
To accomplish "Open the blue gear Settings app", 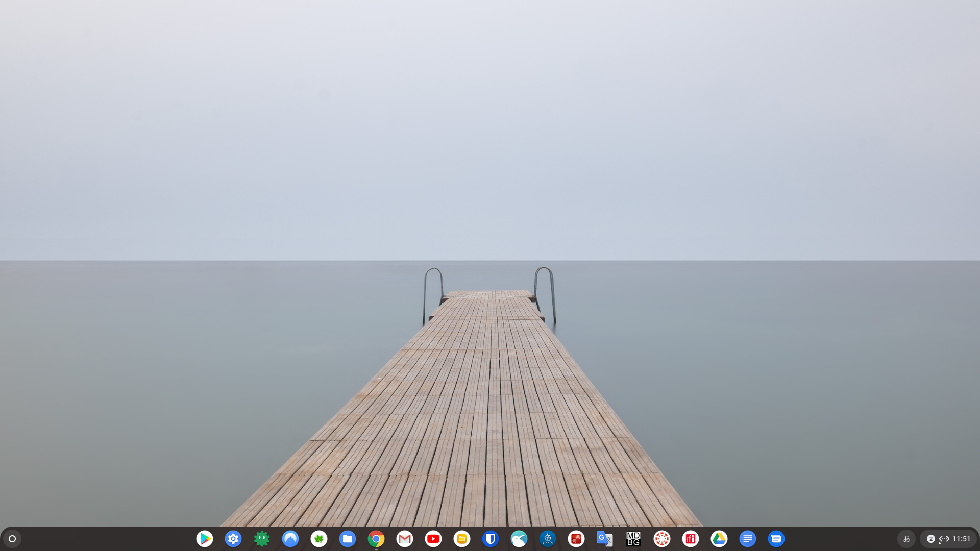I will (x=233, y=539).
